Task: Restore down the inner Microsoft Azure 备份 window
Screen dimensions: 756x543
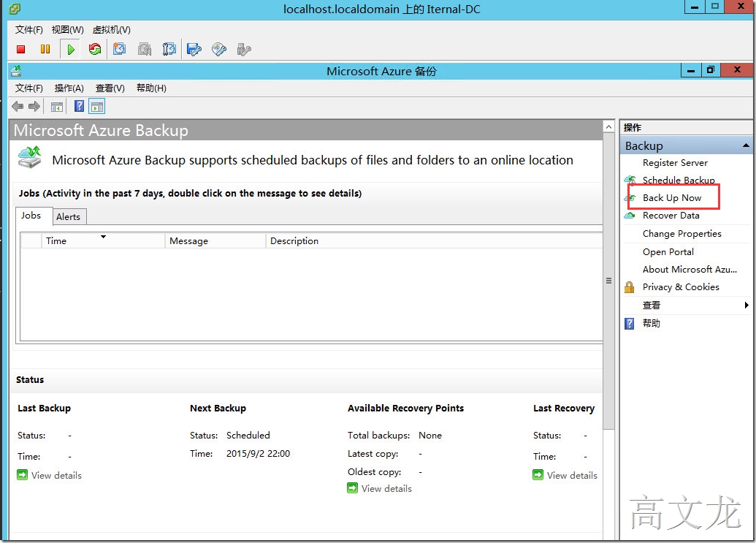Action: (711, 70)
